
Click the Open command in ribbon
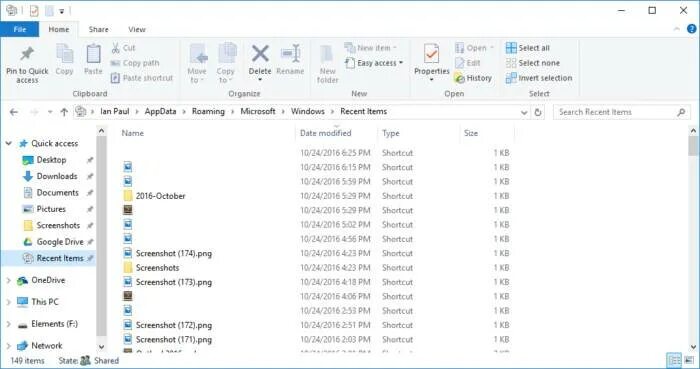click(x=474, y=48)
